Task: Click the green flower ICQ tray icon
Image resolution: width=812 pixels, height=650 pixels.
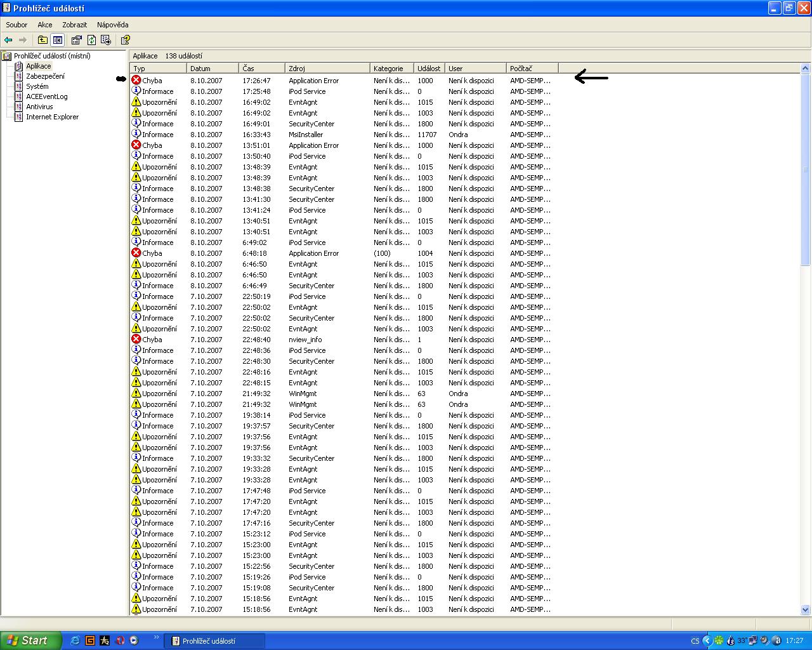Action: (719, 641)
